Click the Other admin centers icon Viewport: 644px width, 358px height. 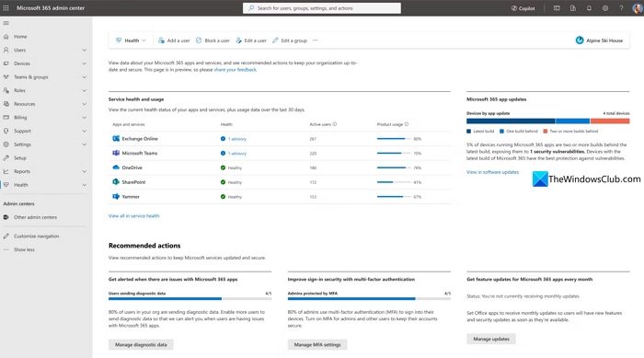(6, 217)
